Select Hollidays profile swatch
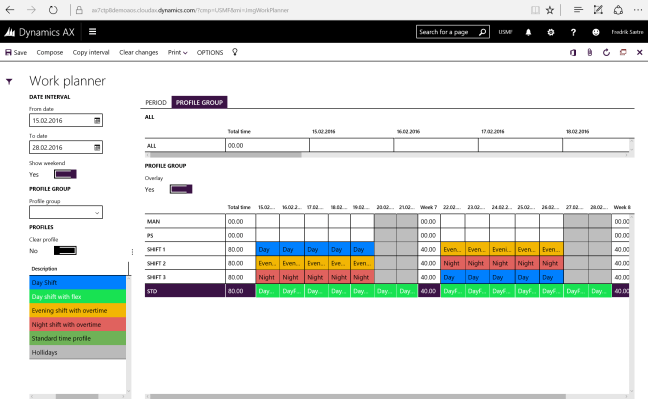 pyautogui.click(x=78, y=352)
